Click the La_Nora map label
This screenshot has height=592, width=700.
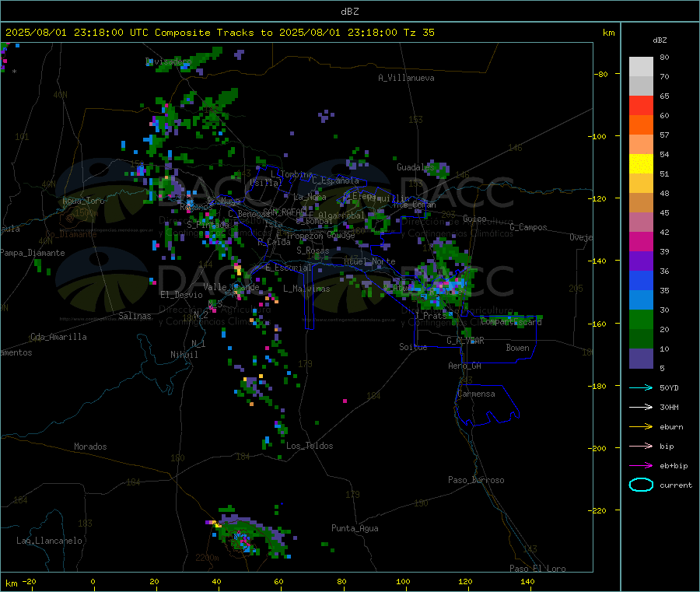(x=310, y=197)
